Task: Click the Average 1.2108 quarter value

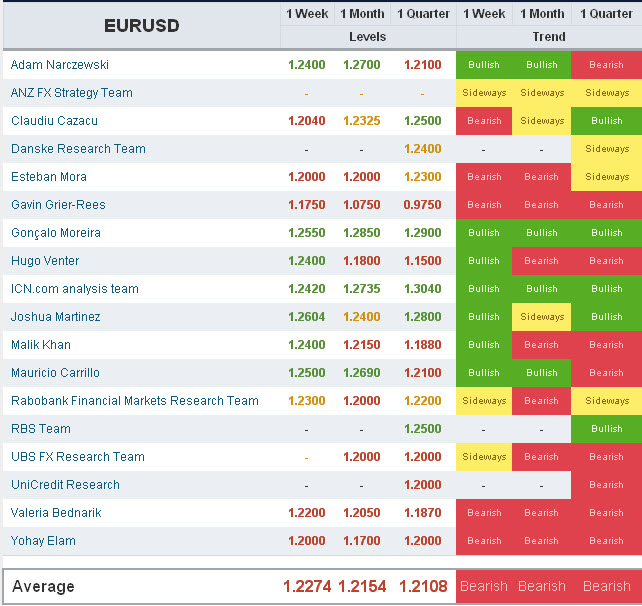Action: (423, 586)
